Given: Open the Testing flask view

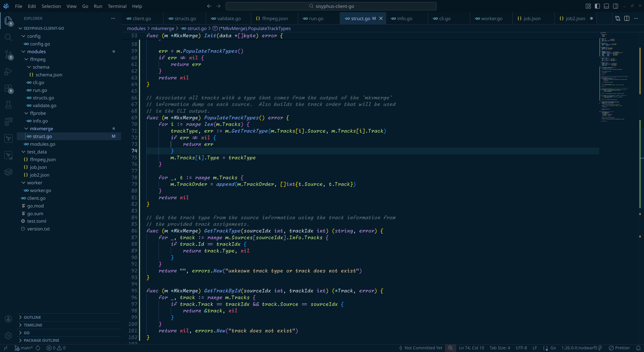Looking at the screenshot, I should coord(8,105).
